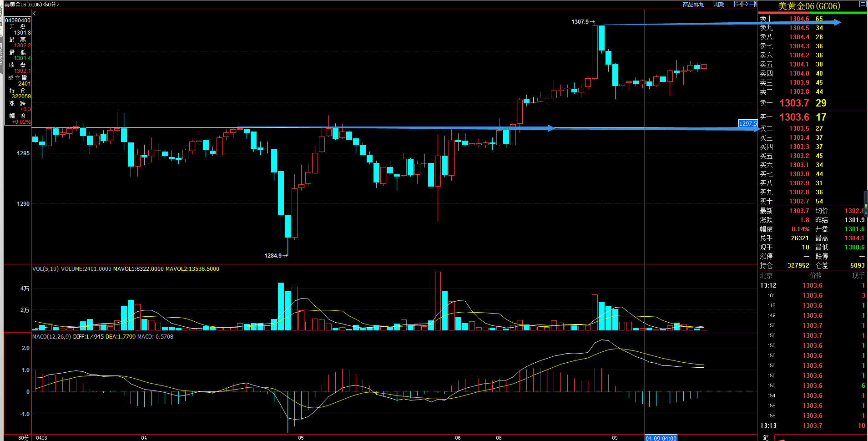868x441 pixels.
Task: Click the 现手 column header in tick list
Action: pyautogui.click(x=858, y=275)
